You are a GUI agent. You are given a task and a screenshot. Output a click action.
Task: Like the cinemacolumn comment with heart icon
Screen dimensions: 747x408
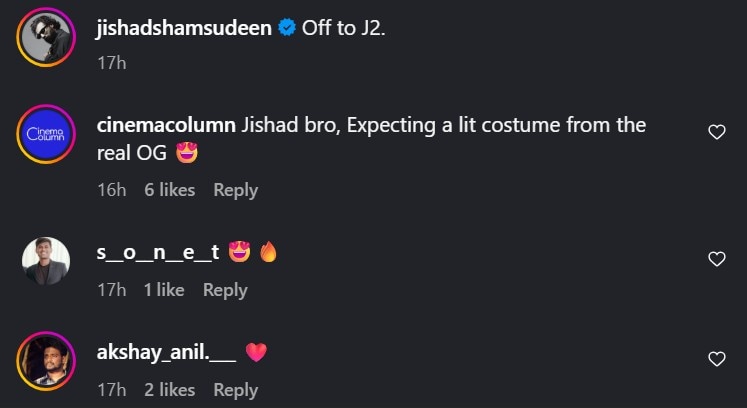716,132
